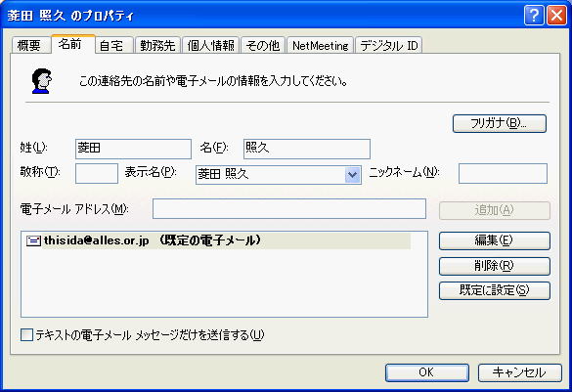Image resolution: width=572 pixels, height=392 pixels.
Task: Switch to the 個人情報 tab
Action: (x=211, y=46)
